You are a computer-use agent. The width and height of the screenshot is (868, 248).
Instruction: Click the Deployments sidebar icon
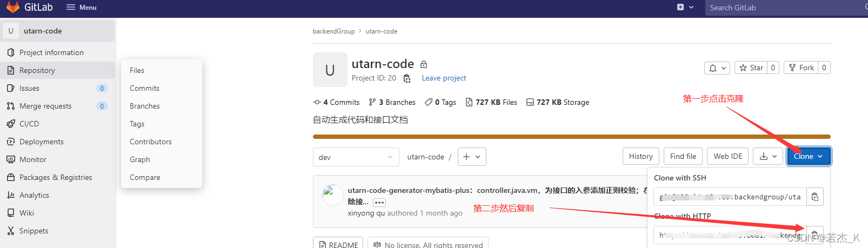[11, 142]
